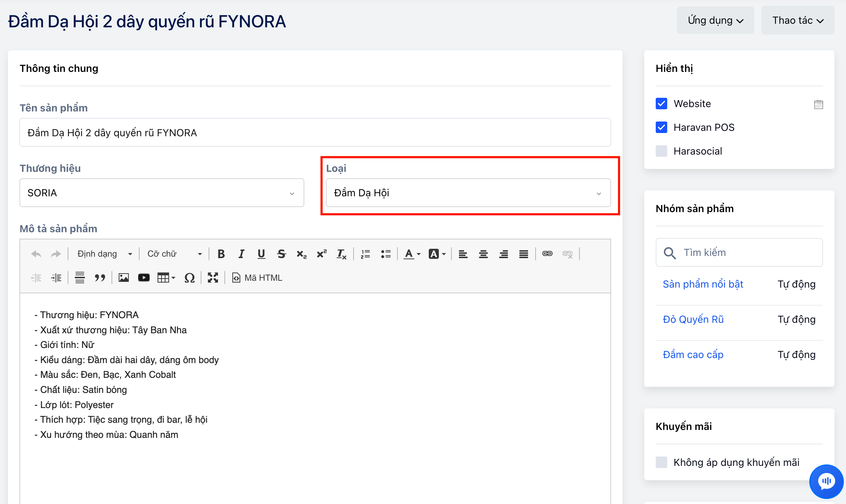
Task: Insert a link with the link icon
Action: coord(547,254)
